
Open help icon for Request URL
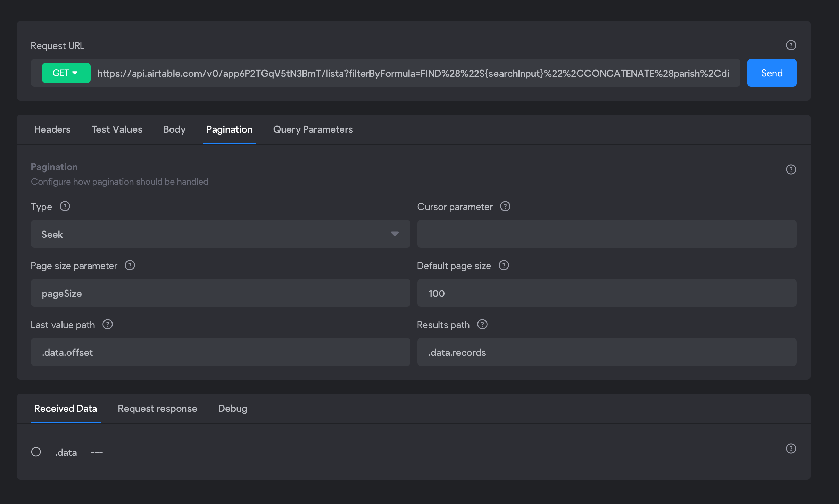[791, 45]
